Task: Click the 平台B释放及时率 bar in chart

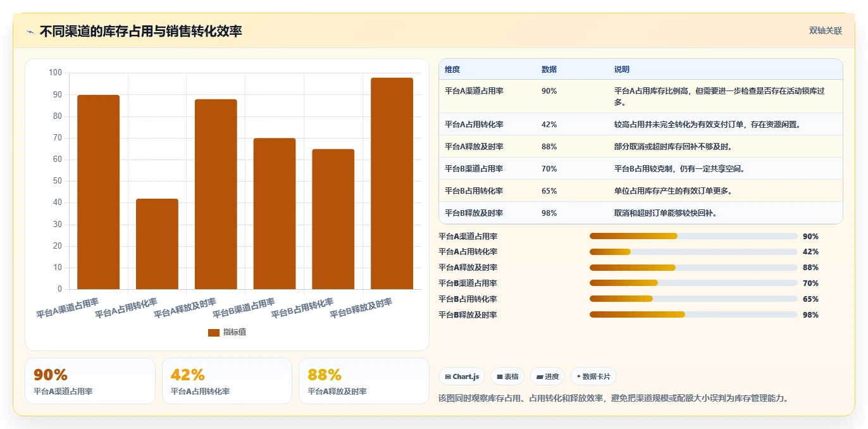Action: coord(392,183)
